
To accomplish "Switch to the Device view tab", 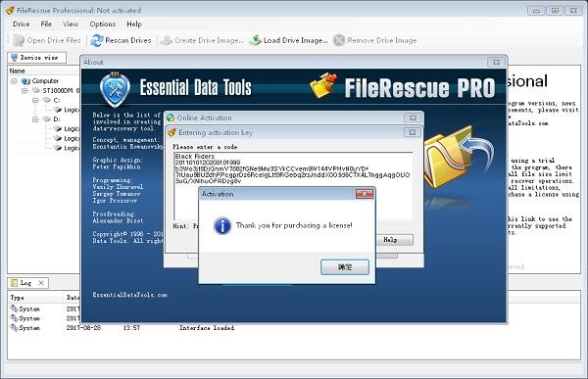I will (37, 58).
